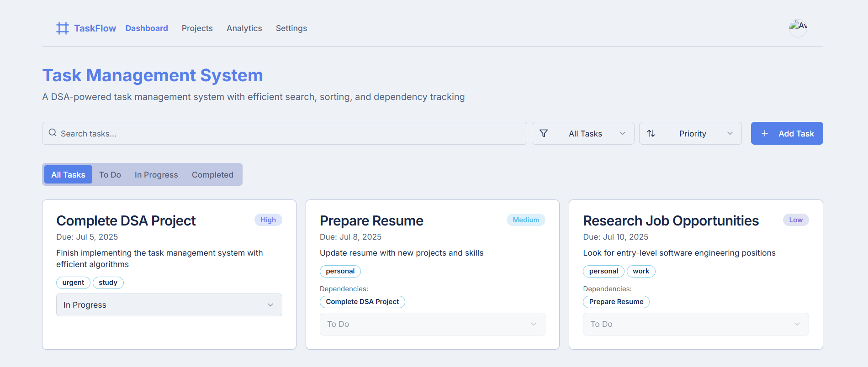Click the Add Task button
This screenshot has width=868, height=367.
click(x=787, y=133)
